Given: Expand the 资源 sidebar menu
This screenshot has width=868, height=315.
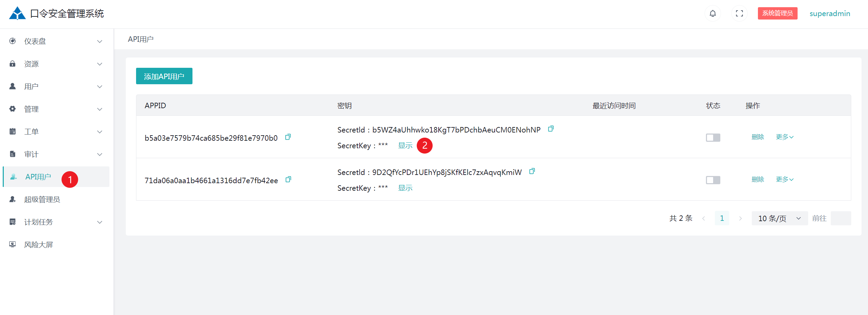Looking at the screenshot, I should tap(56, 64).
